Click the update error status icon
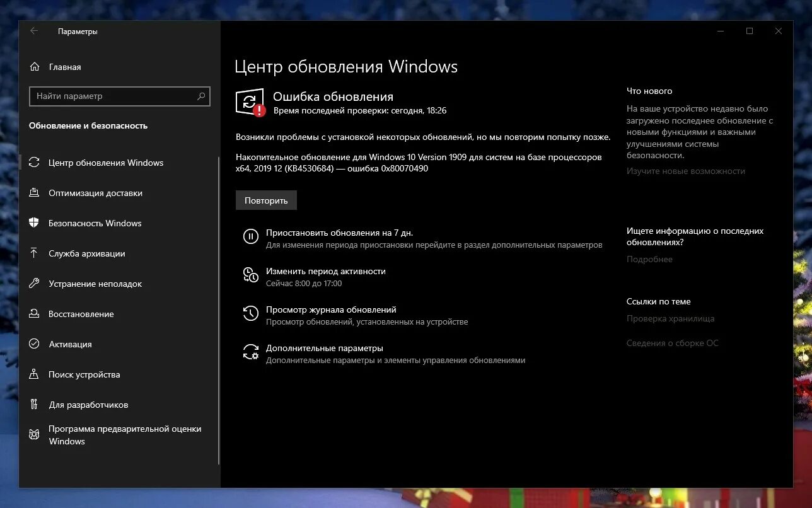The width and height of the screenshot is (812, 508). coord(250,103)
